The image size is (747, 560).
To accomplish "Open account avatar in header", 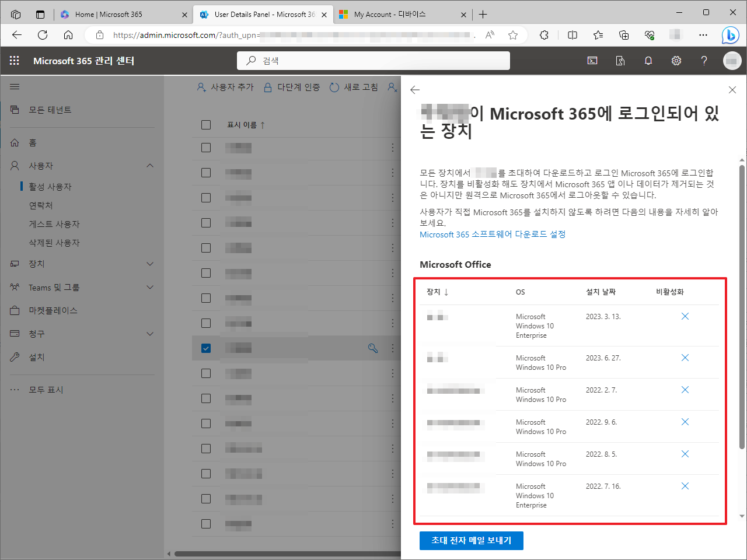I will pos(732,61).
